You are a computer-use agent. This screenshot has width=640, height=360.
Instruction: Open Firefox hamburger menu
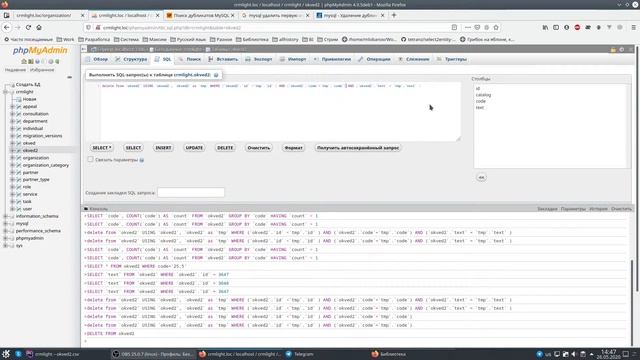pyautogui.click(x=633, y=27)
